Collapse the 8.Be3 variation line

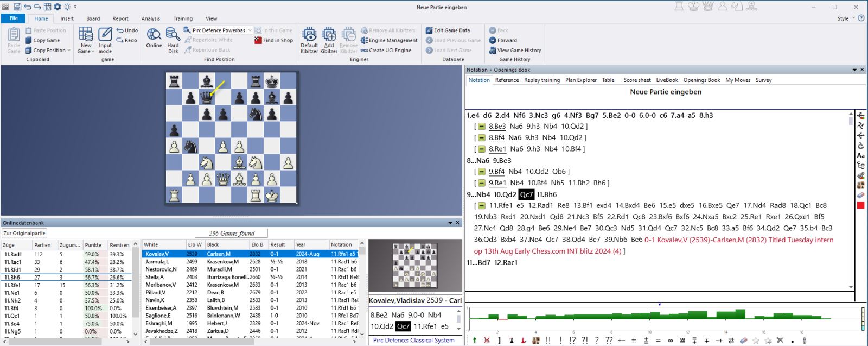tap(481, 127)
